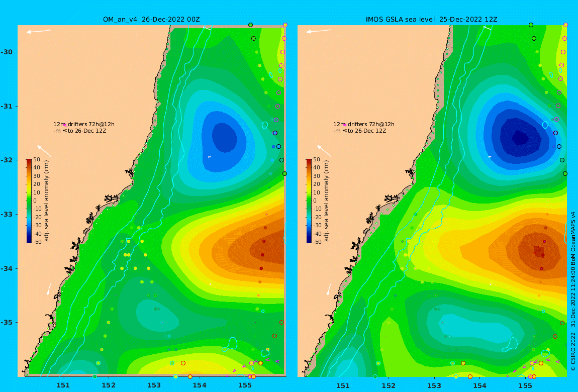
Task: Click the 0 label on right colour bar
Action: (315, 201)
